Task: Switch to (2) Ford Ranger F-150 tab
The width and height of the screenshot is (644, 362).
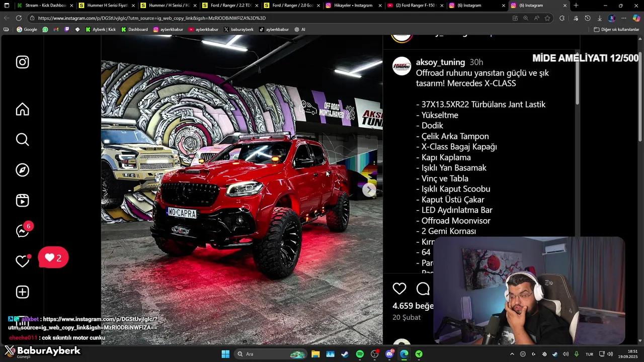Action: pos(415,6)
